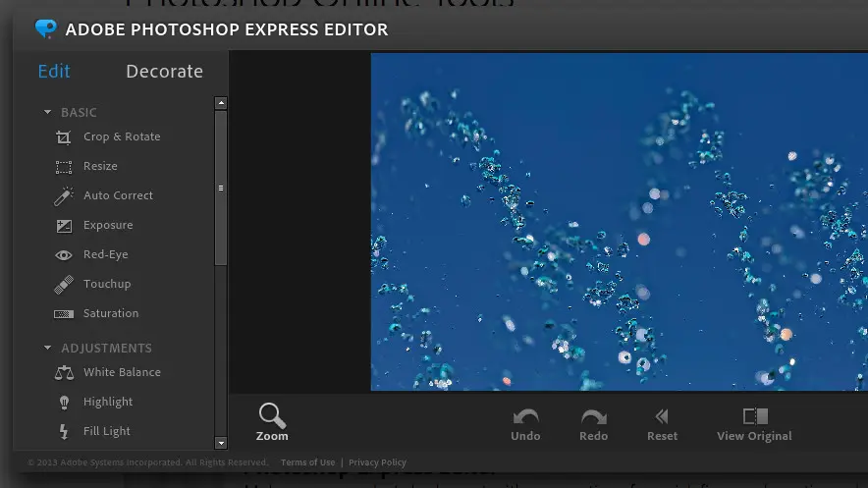This screenshot has width=868, height=488.
Task: Click the 2013 Adobe Systems copyright text
Action: 147,462
